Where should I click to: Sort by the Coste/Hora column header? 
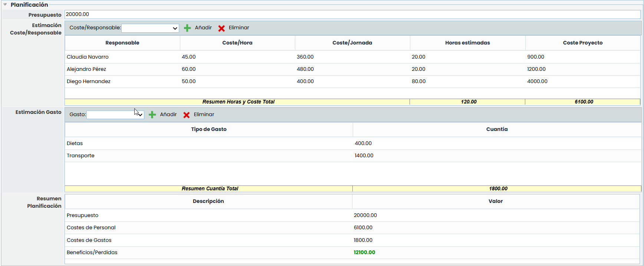pyautogui.click(x=237, y=43)
